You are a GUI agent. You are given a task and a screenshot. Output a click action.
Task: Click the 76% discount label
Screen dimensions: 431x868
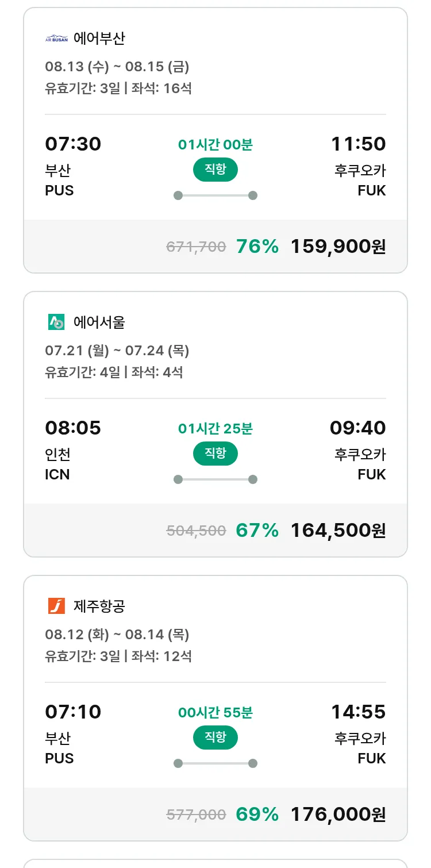point(257,247)
